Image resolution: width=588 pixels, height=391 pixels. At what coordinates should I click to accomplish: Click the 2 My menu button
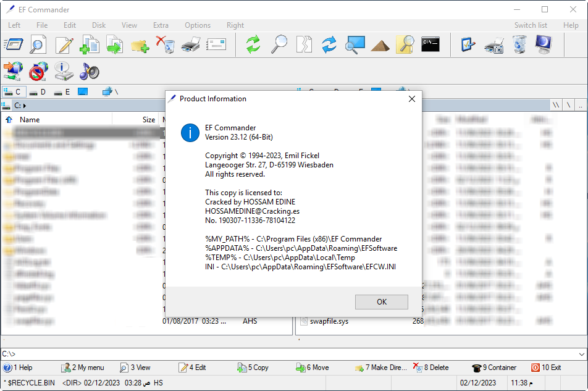83,368
